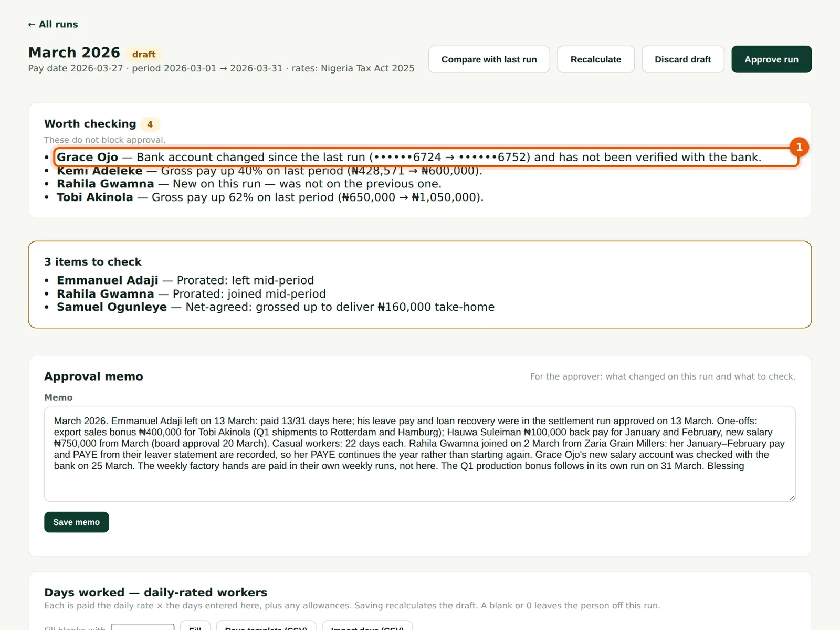This screenshot has height=630, width=840.
Task: Approve the payroll run
Action: coord(771,59)
